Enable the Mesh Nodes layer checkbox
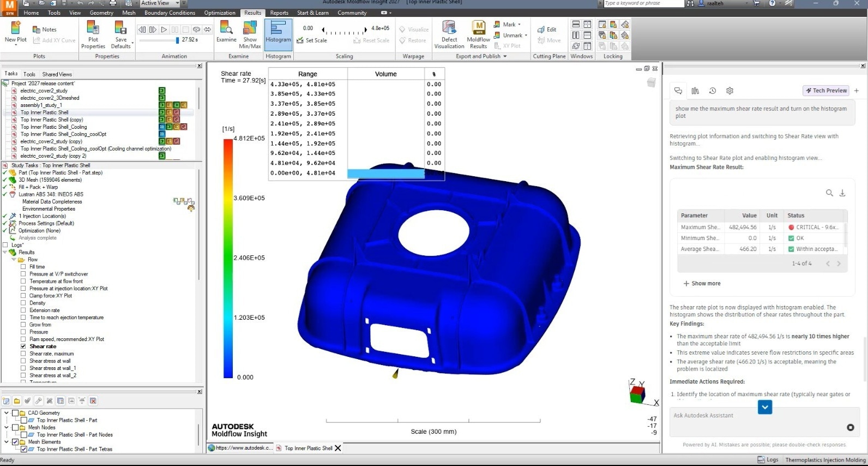Screen dimensions: 868x466 (x=15, y=427)
